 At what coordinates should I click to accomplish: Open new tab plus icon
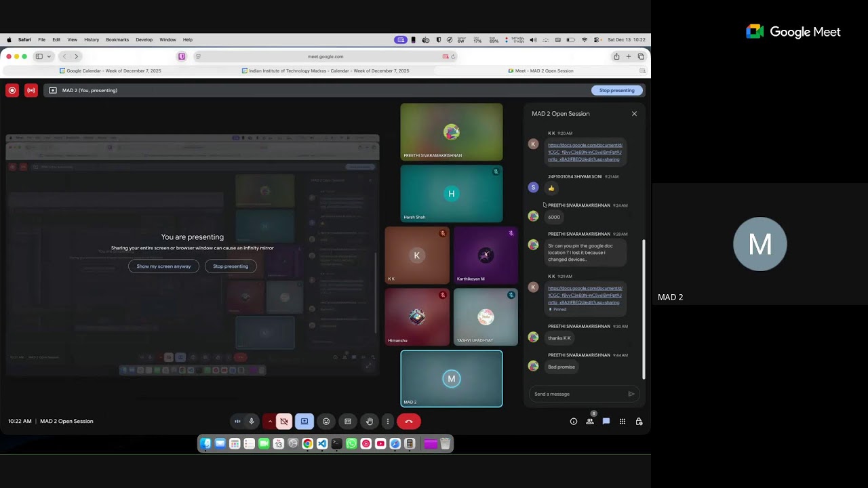[629, 57]
